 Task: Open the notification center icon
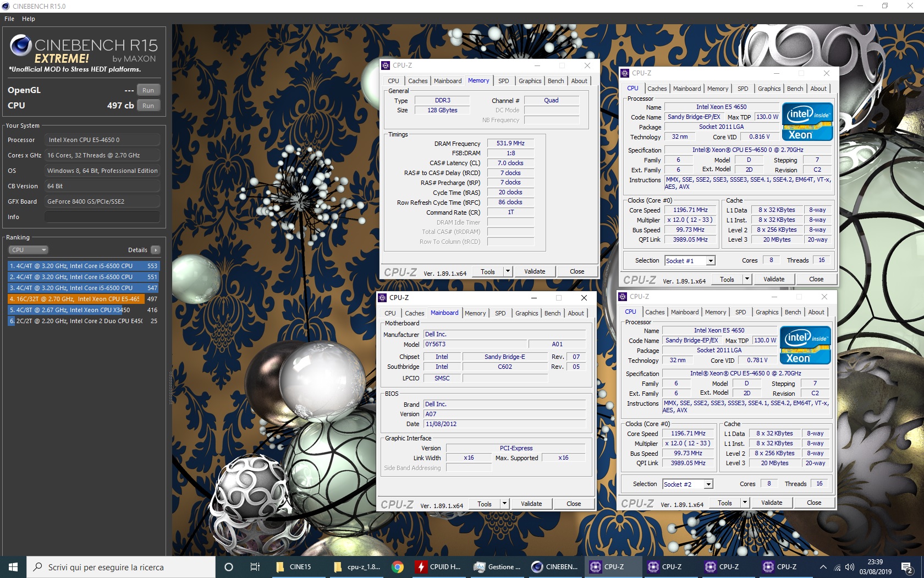(906, 567)
